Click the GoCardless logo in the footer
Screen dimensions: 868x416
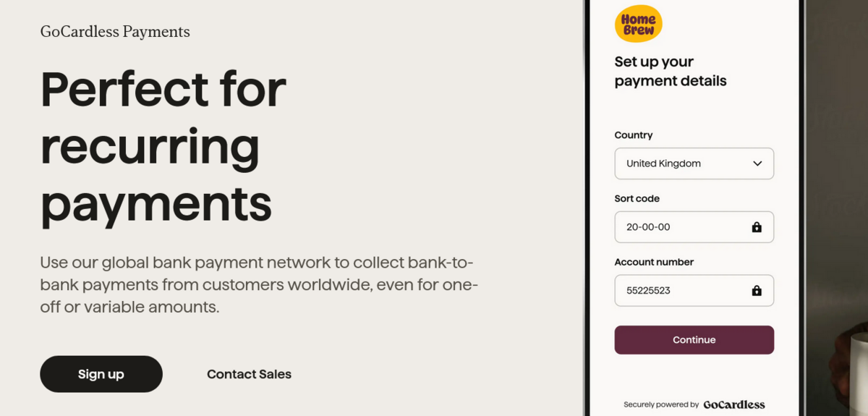tap(733, 404)
